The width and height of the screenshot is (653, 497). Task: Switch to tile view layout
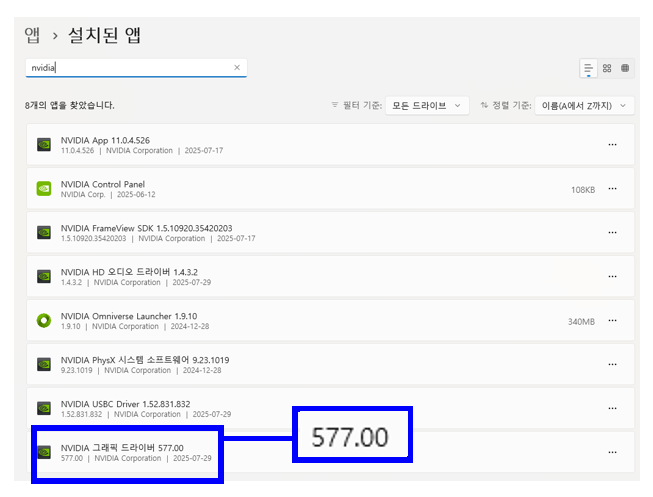click(x=625, y=68)
